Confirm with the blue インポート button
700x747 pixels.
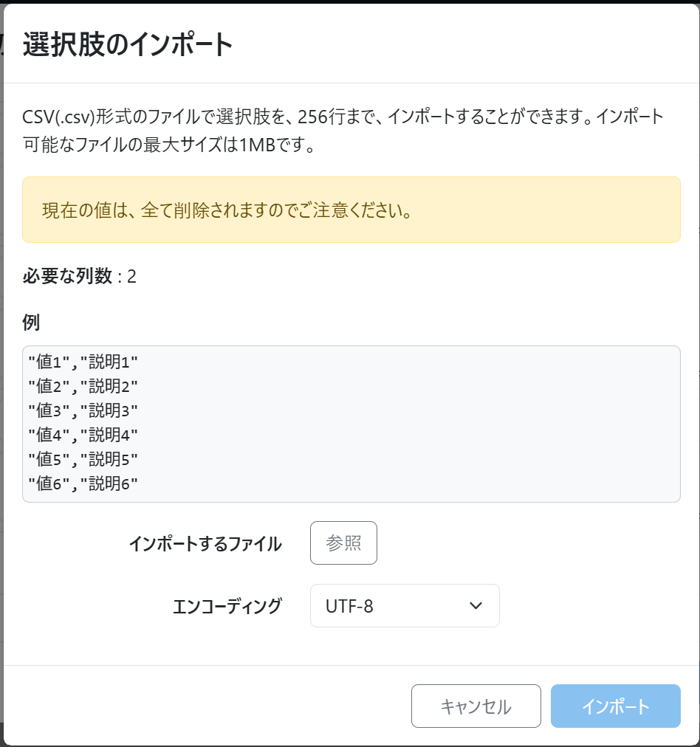(x=615, y=706)
